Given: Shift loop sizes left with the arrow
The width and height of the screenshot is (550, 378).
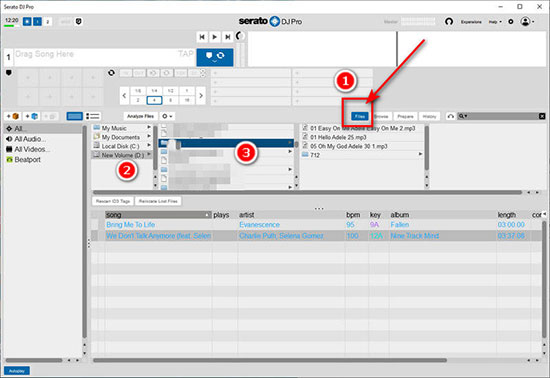Looking at the screenshot, I should pos(124,95).
